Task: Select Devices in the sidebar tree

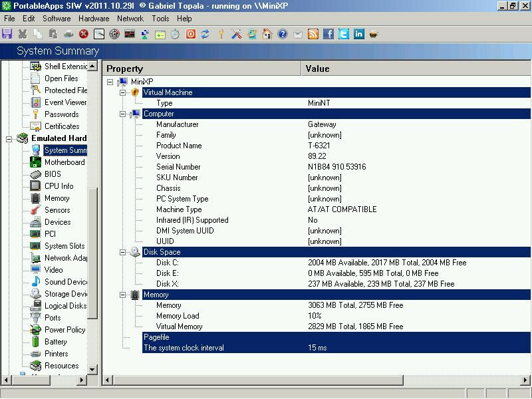Action: (57, 222)
